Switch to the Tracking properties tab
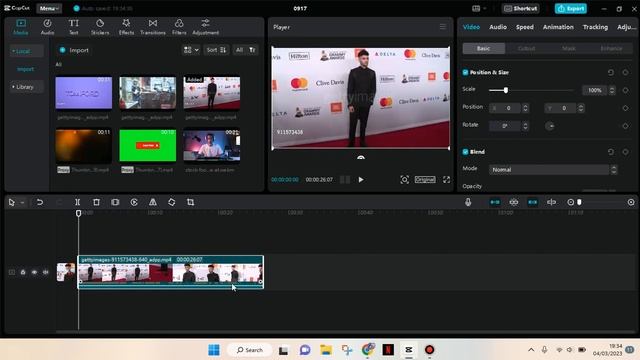Image resolution: width=640 pixels, height=360 pixels. click(x=595, y=27)
